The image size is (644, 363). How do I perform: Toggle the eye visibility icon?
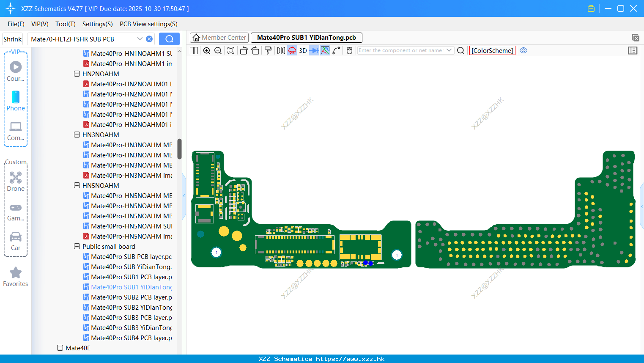pyautogui.click(x=523, y=50)
